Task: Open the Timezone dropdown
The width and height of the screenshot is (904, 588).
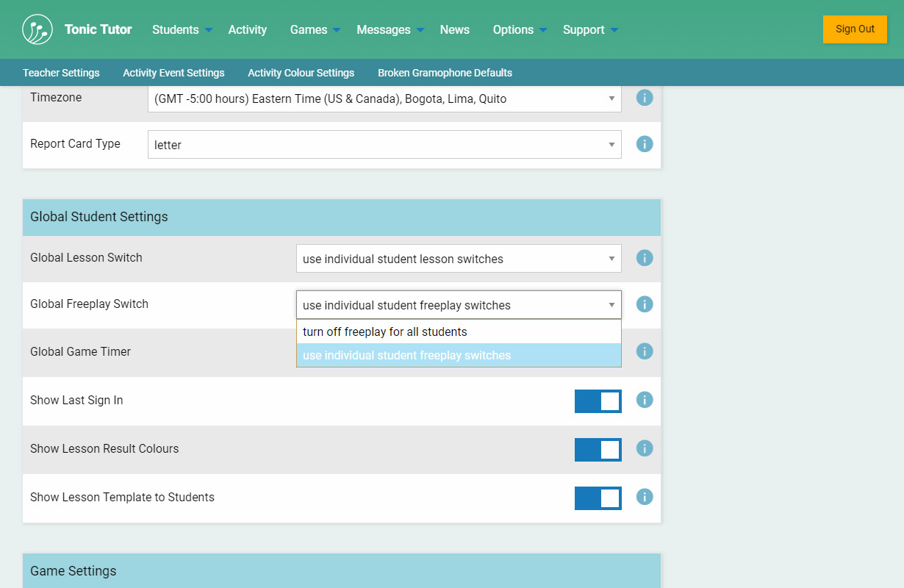Action: (x=384, y=98)
